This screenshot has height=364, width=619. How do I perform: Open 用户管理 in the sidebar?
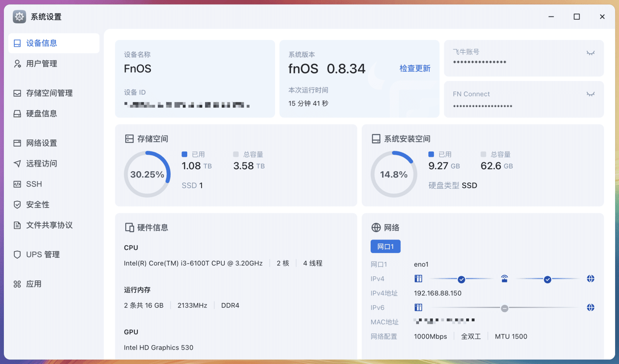click(x=41, y=64)
